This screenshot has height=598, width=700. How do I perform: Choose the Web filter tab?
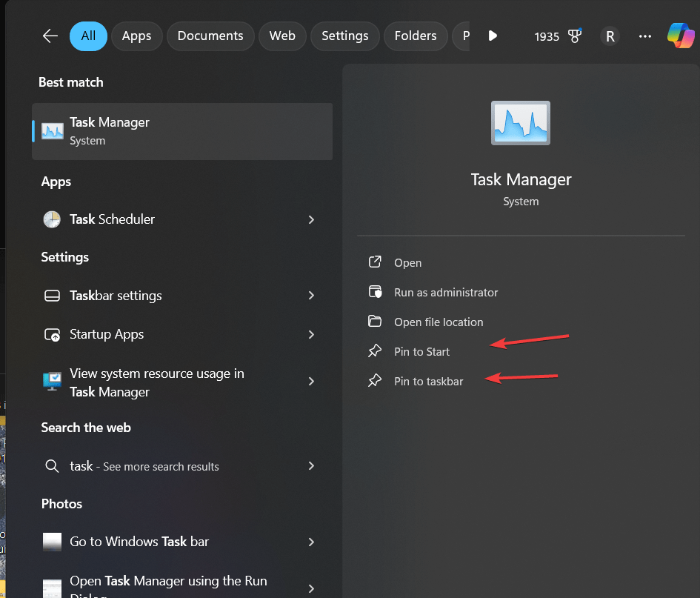(x=282, y=36)
